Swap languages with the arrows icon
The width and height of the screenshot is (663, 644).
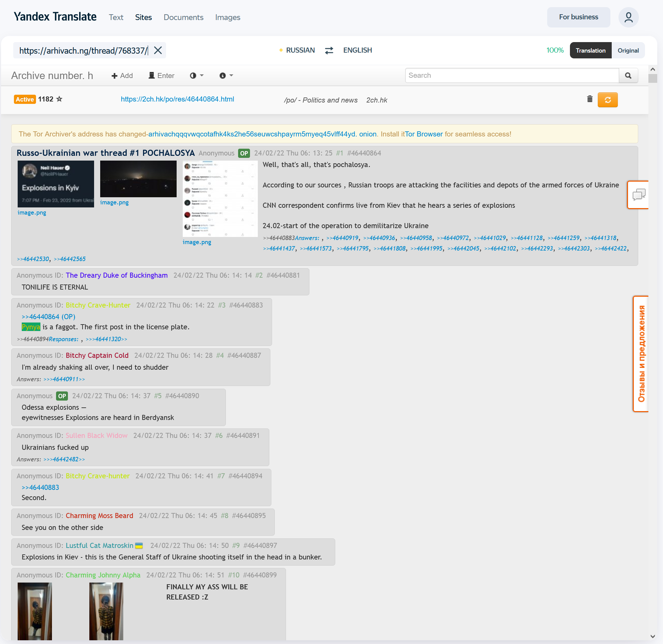pyautogui.click(x=329, y=50)
